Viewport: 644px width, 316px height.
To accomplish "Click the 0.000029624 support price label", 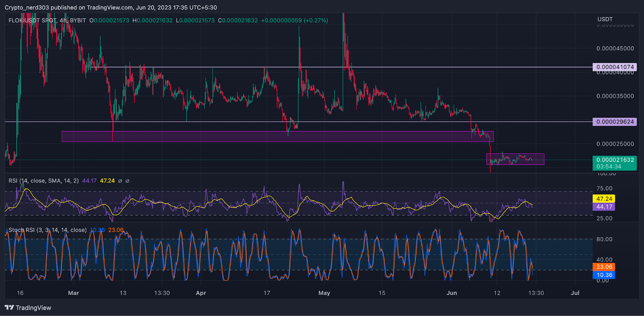I will 615,122.
